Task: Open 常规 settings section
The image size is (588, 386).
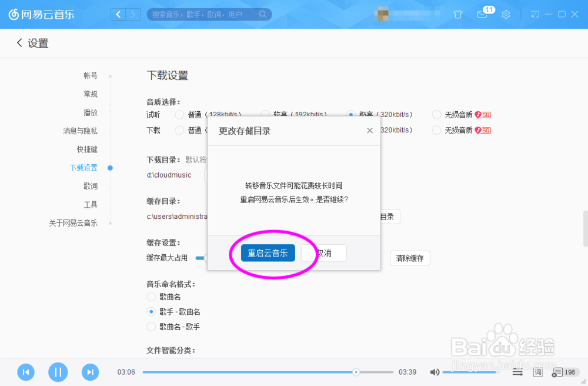Action: (x=91, y=94)
